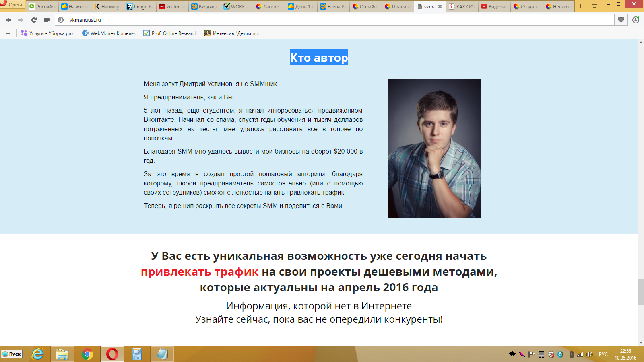Image resolution: width=644 pixels, height=362 pixels.
Task: Click the monitor tray icon
Action: [x=541, y=354]
